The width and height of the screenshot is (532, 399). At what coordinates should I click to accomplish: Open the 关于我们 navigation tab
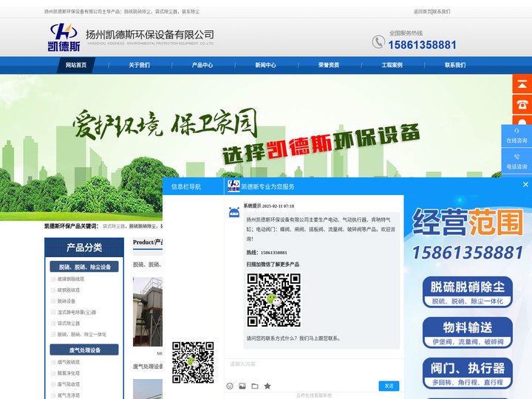pos(139,65)
